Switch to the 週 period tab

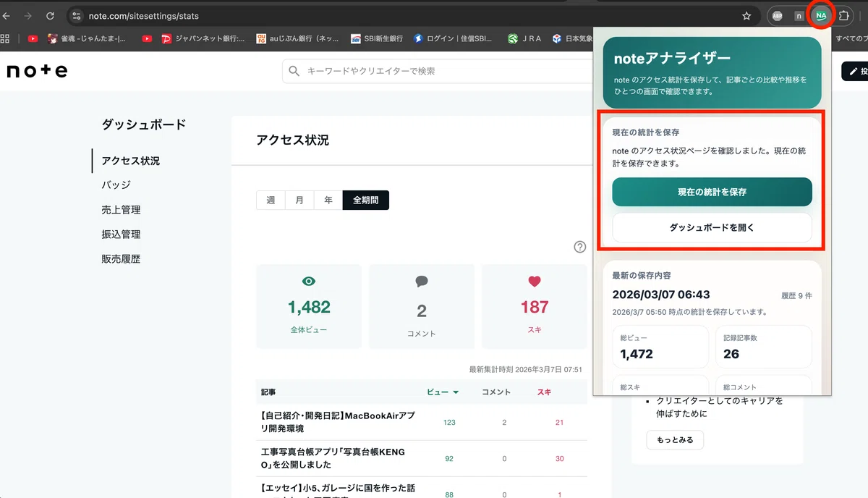(x=271, y=200)
